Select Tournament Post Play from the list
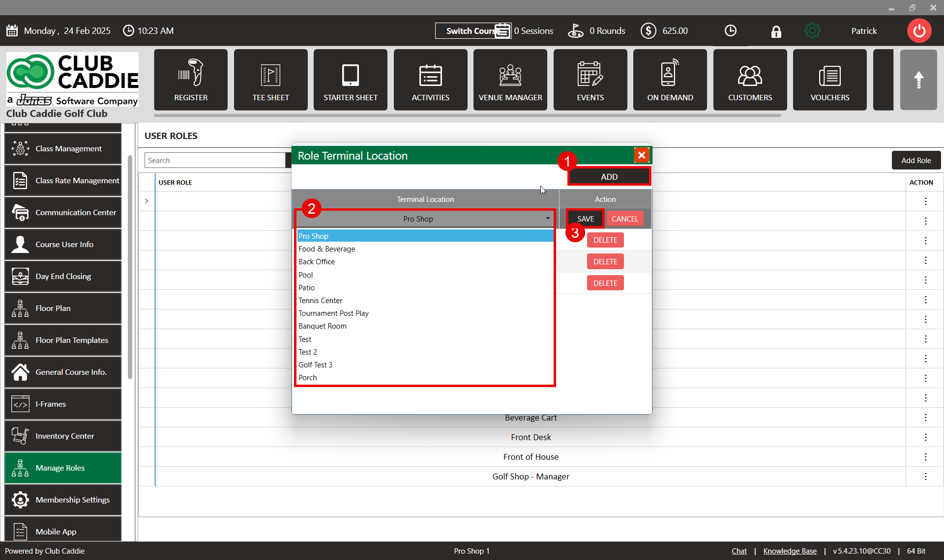The width and height of the screenshot is (944, 560). pyautogui.click(x=425, y=313)
